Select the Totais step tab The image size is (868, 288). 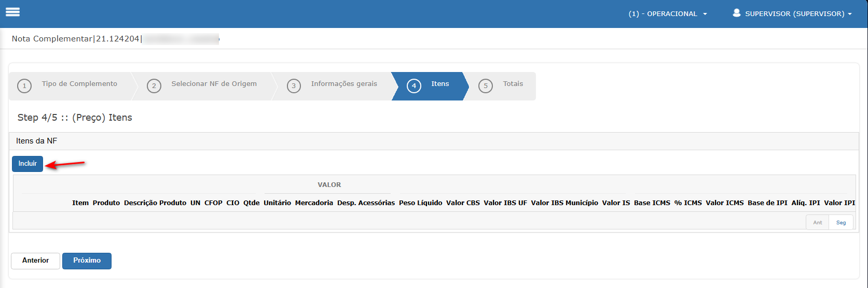(513, 84)
